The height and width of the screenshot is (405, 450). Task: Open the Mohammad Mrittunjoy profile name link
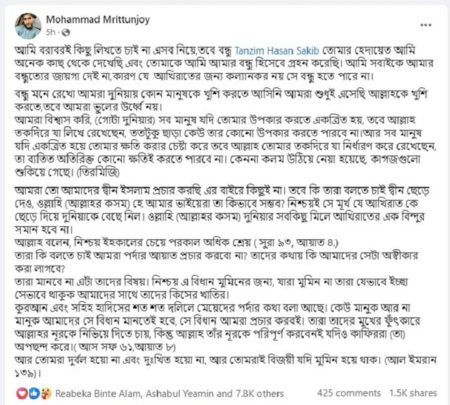pyautogui.click(x=98, y=19)
